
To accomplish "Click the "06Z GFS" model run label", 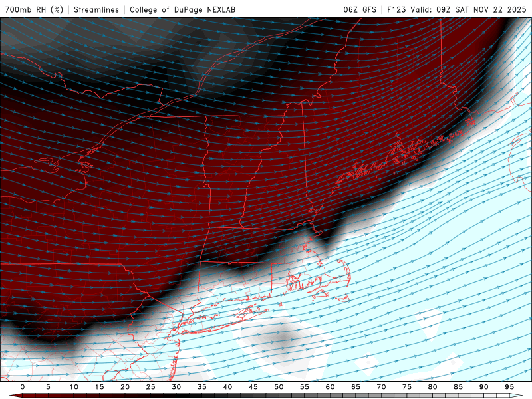I will coord(360,9).
